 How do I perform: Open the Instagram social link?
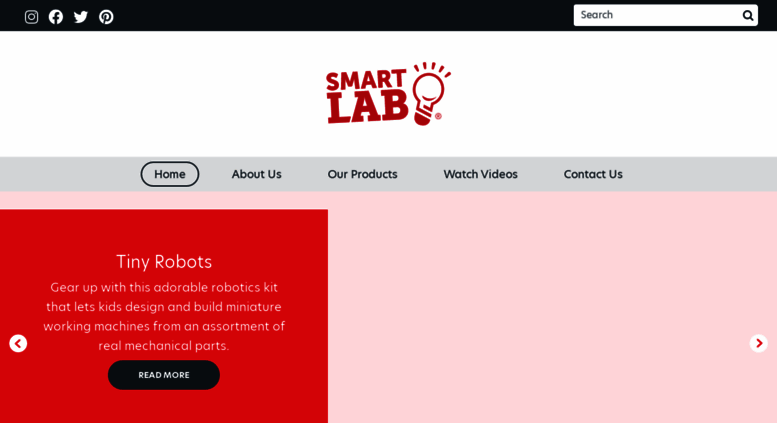(x=31, y=17)
